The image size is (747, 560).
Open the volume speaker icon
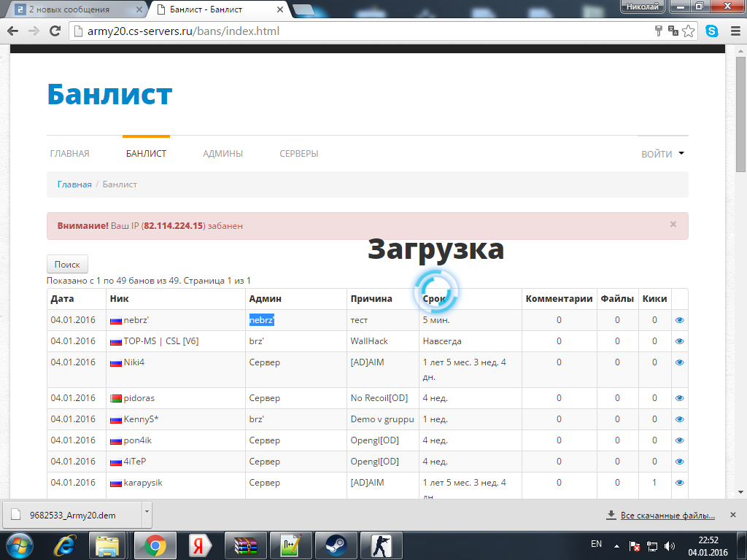click(x=670, y=546)
